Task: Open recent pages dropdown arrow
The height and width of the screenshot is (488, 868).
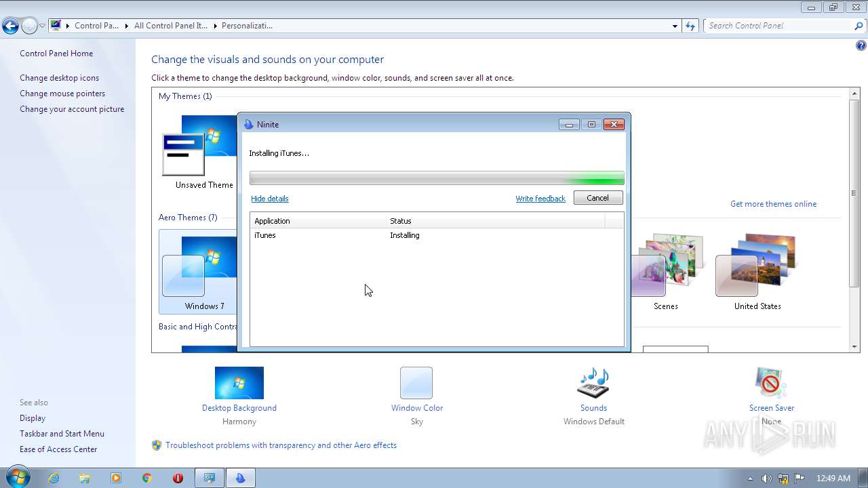Action: point(42,26)
